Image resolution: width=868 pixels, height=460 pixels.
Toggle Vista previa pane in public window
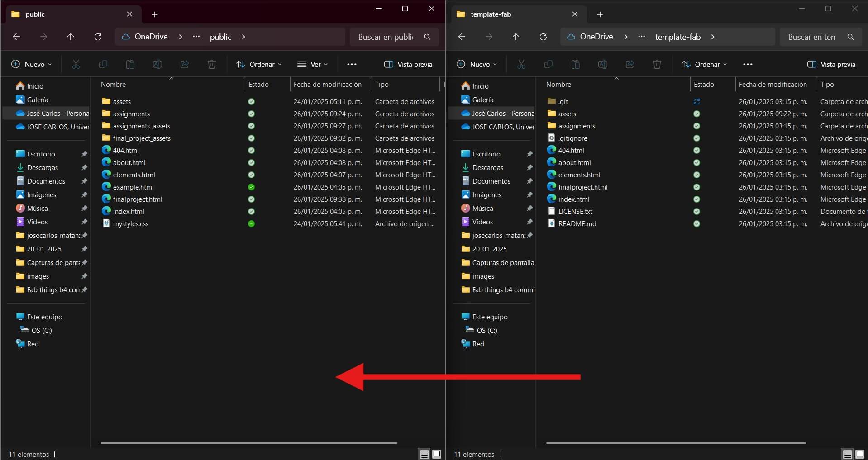[408, 64]
